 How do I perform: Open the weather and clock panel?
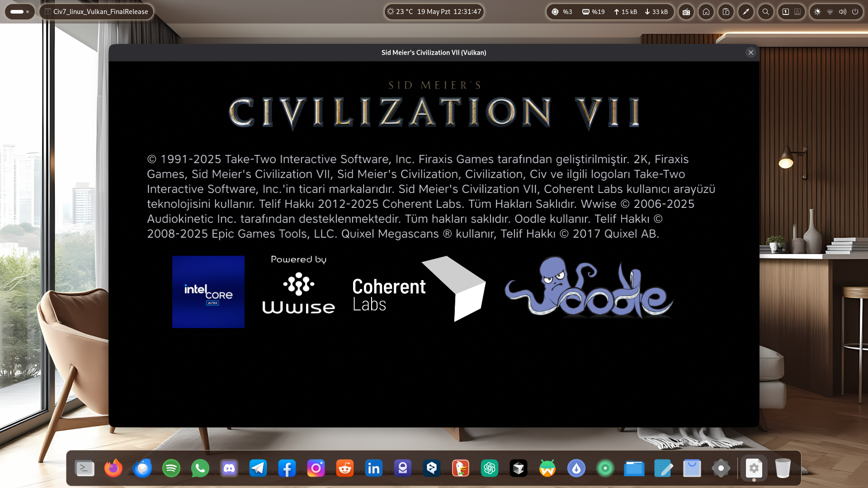click(x=434, y=12)
